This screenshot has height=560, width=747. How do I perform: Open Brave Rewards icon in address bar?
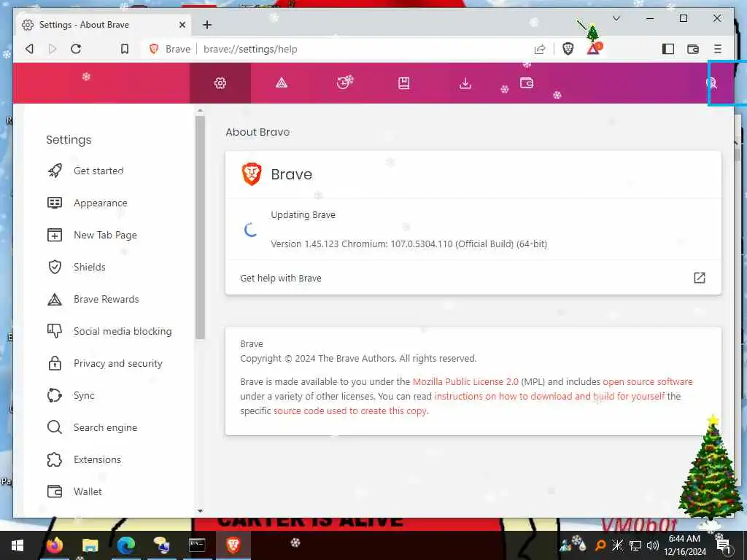coord(594,48)
